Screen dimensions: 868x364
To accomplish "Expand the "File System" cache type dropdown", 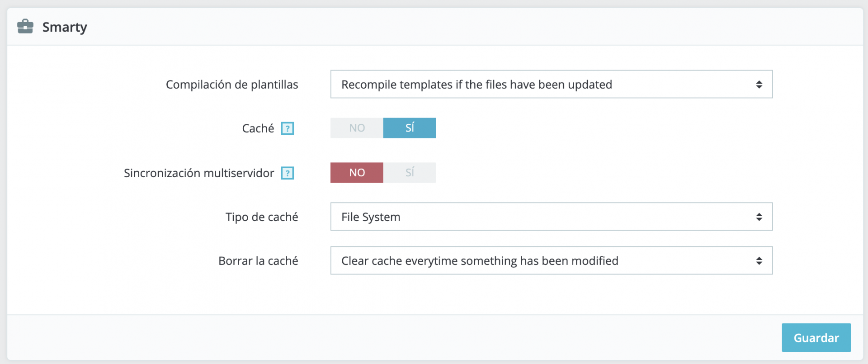I will click(542, 217).
